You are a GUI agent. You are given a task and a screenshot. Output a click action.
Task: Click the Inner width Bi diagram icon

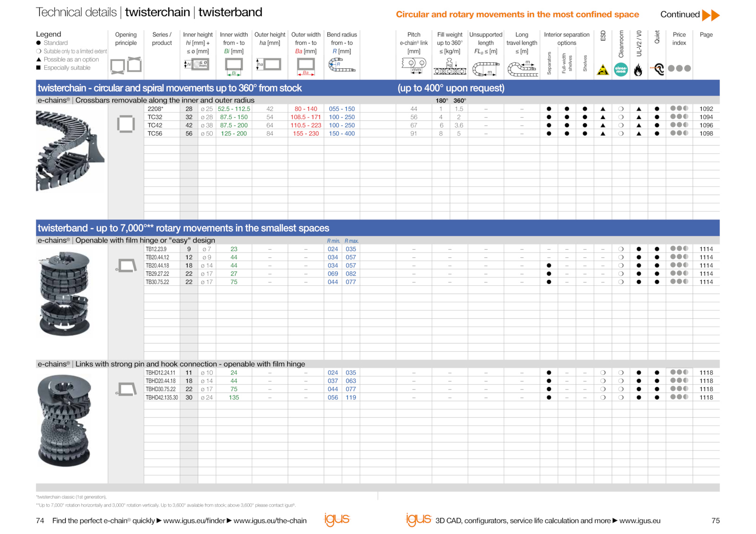point(234,67)
